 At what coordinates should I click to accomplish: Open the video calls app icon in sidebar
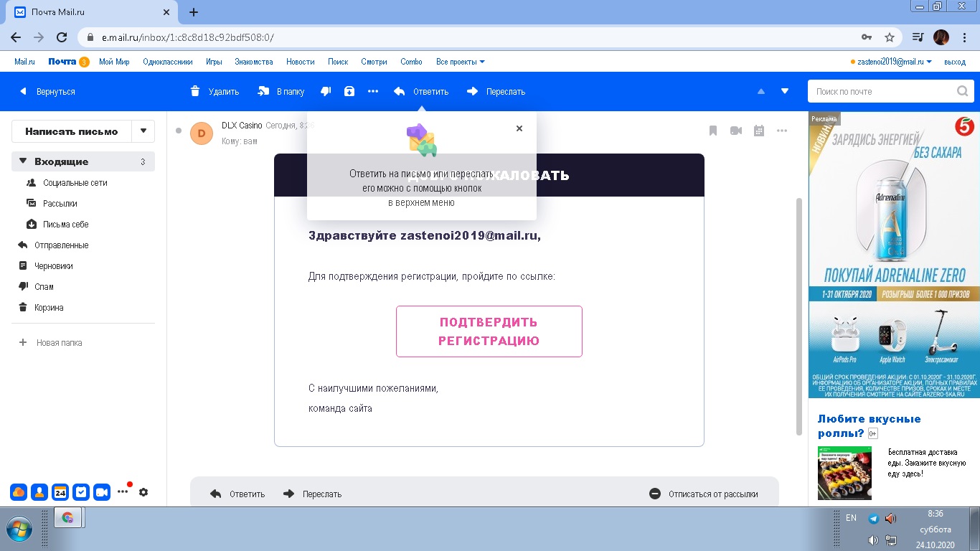102,492
